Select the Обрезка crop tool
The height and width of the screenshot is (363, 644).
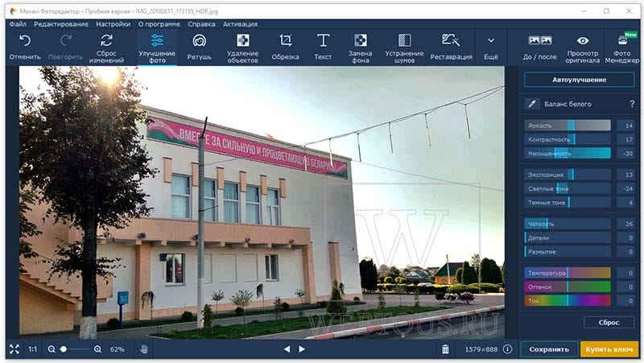tap(285, 47)
